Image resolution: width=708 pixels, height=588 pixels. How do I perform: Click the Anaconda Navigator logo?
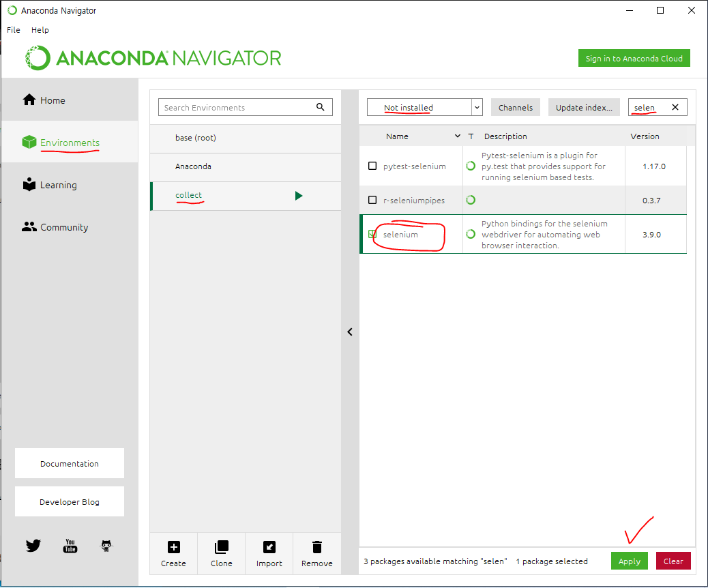pyautogui.click(x=153, y=58)
